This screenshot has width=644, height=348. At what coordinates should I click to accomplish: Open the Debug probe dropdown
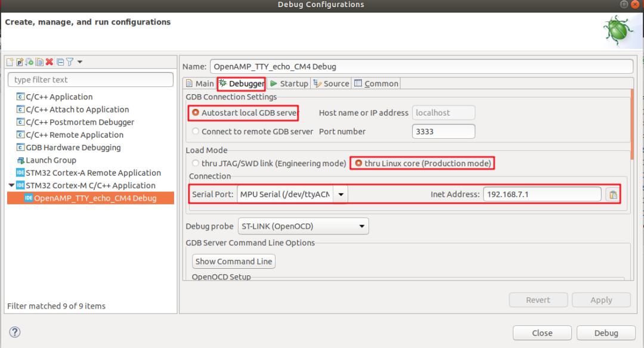click(x=303, y=226)
